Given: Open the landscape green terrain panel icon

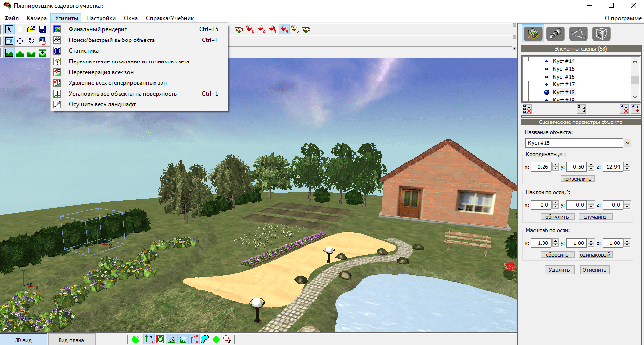Looking at the screenshot, I should (x=534, y=33).
